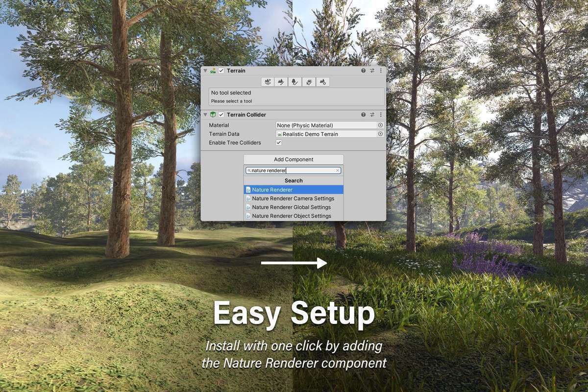Click the 'No tool selected' message
The height and width of the screenshot is (392, 588).
[x=231, y=93]
